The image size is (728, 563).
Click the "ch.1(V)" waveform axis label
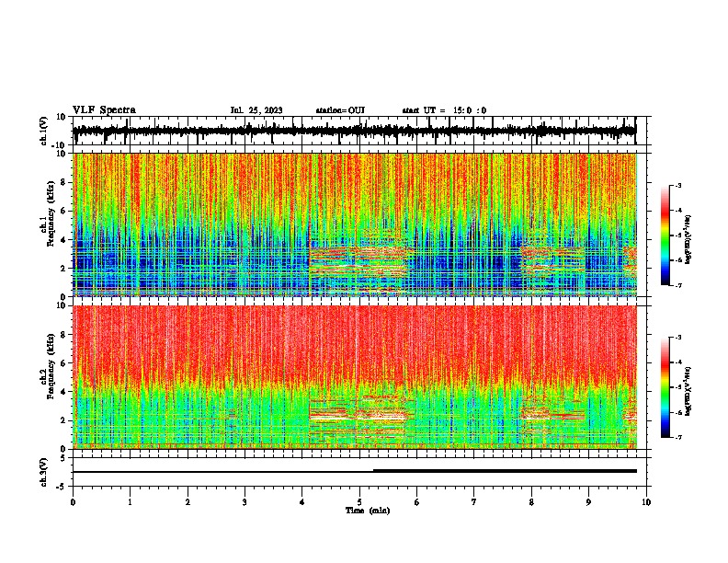(x=43, y=131)
